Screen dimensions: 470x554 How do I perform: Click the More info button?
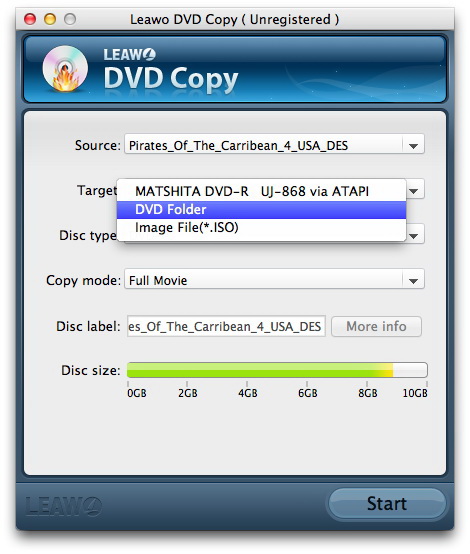tap(376, 326)
